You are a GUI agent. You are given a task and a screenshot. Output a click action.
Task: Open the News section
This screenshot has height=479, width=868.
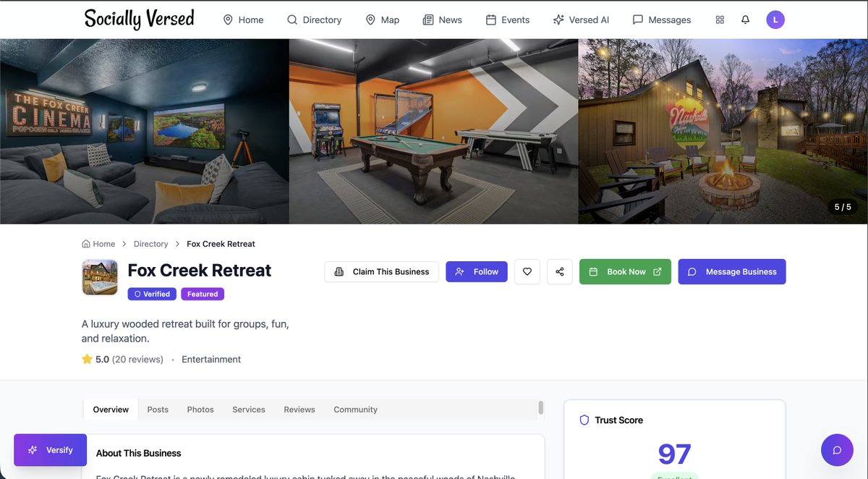point(442,20)
